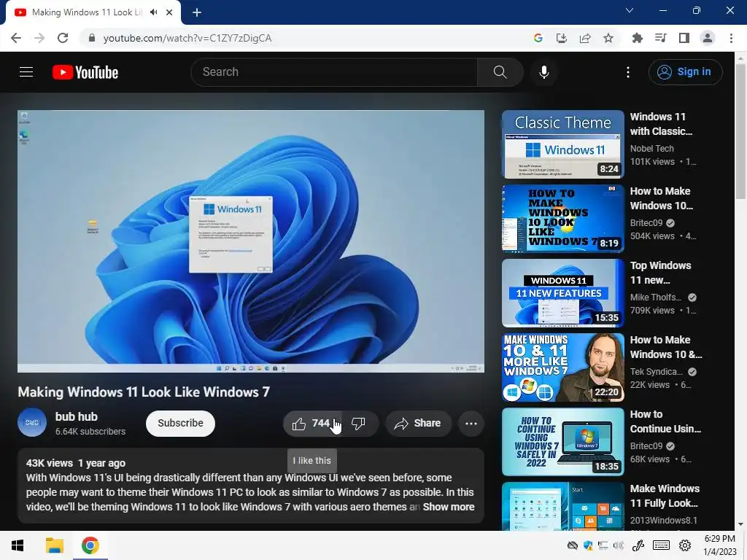Type in the YouTube Search field
Screen dimensions: 747x560
[334, 72]
